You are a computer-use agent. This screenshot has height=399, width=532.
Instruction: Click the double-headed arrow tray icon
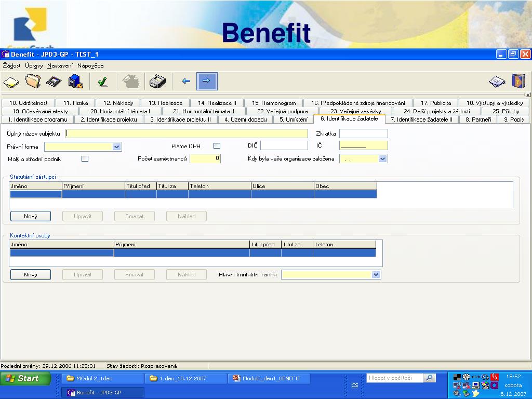[476, 377]
